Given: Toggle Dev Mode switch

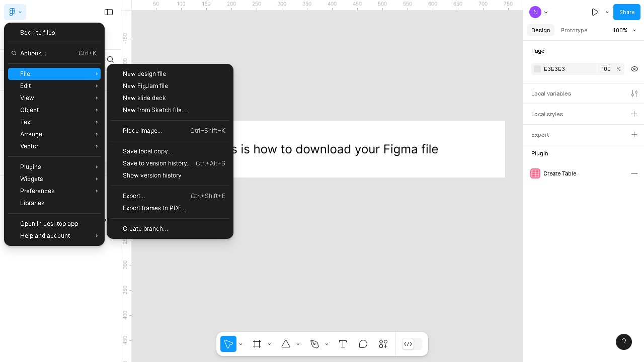Looking at the screenshot, I should (x=412, y=344).
